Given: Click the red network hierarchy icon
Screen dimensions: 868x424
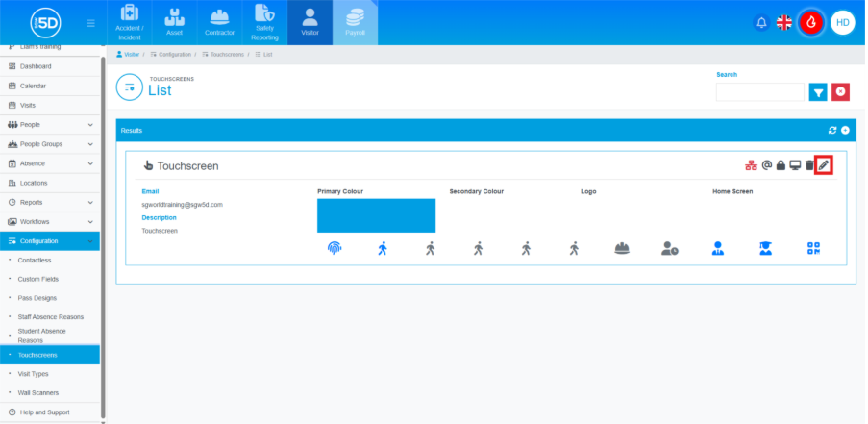Looking at the screenshot, I should [x=751, y=165].
